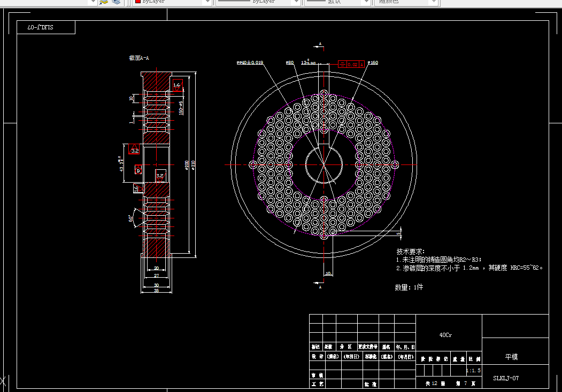Screen dimensions: 562x392
Task: Select the 平模 part name cell
Action: coord(511,357)
